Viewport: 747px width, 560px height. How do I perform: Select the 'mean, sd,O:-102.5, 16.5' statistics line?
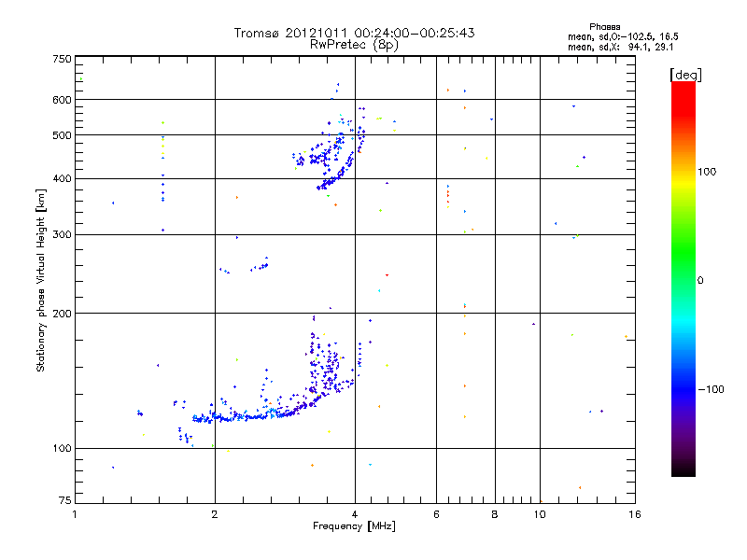pos(623,36)
